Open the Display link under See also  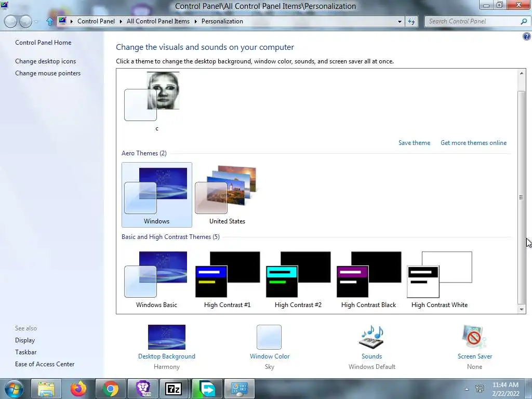[x=25, y=340]
